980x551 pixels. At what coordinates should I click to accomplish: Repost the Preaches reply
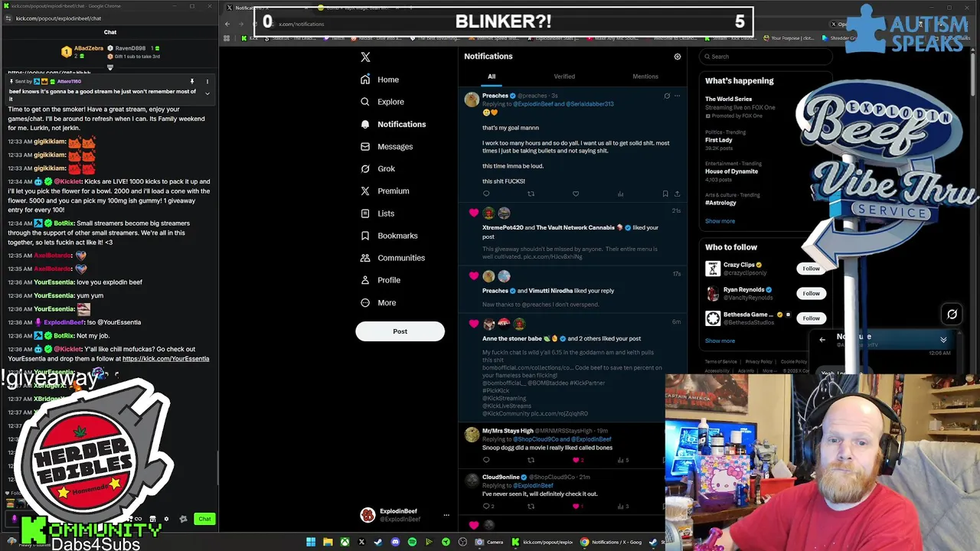point(531,194)
